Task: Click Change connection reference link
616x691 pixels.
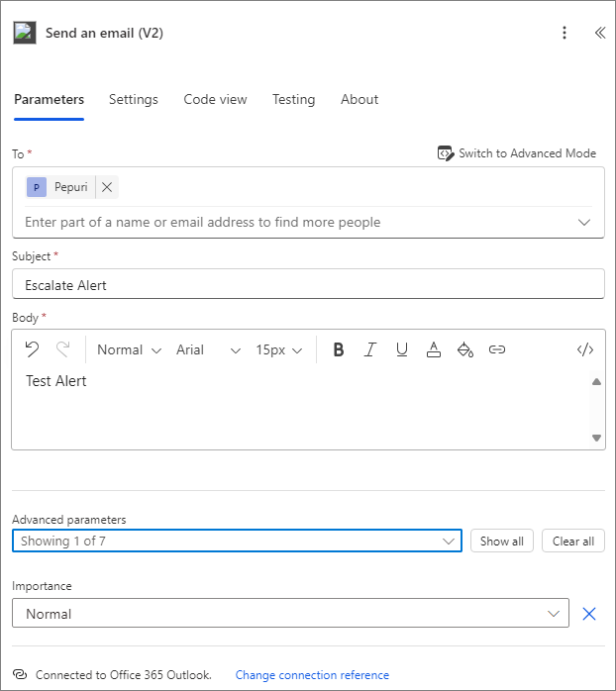Action: pyautogui.click(x=312, y=675)
